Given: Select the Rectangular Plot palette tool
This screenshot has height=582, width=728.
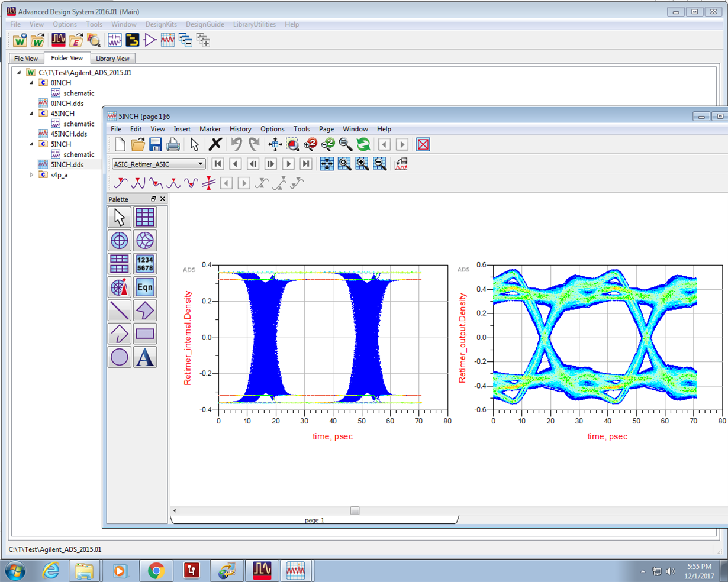Looking at the screenshot, I should tap(145, 217).
